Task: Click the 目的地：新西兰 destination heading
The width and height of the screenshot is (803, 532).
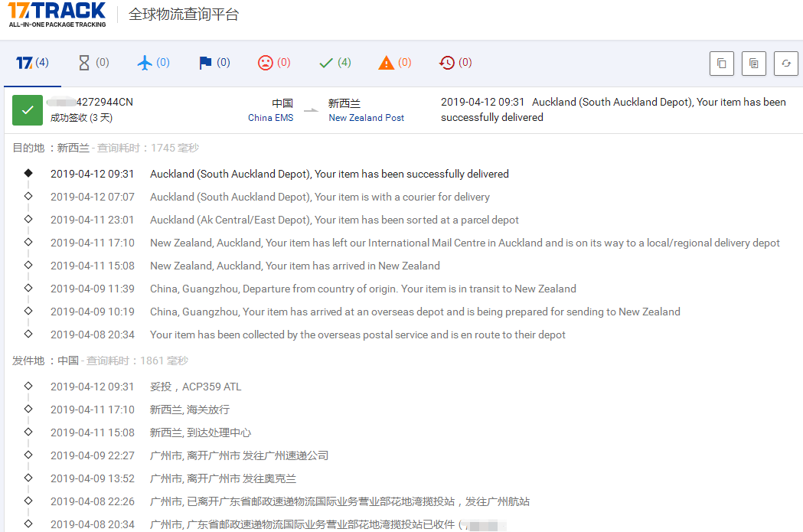Action: pyautogui.click(x=46, y=147)
